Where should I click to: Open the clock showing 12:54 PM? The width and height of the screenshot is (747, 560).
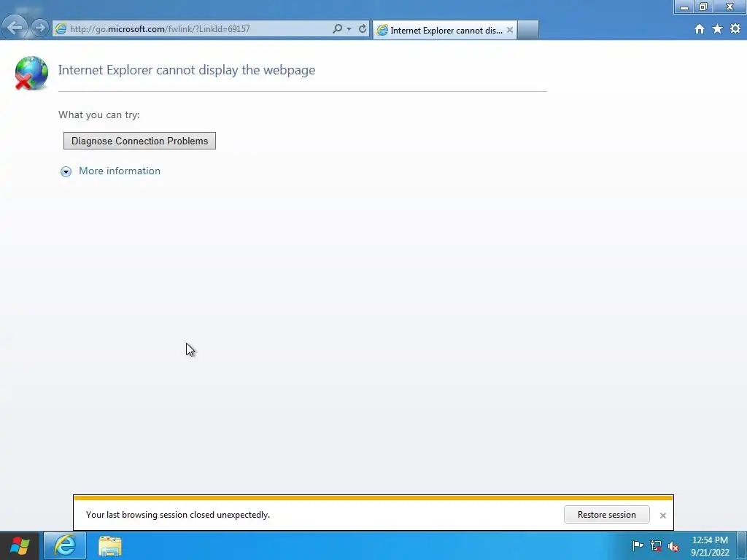(710, 546)
